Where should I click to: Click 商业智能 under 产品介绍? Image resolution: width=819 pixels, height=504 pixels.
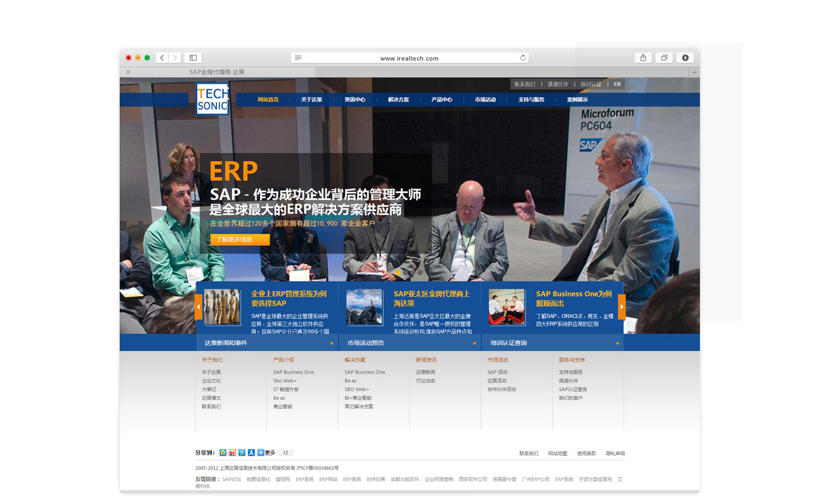pos(282,406)
